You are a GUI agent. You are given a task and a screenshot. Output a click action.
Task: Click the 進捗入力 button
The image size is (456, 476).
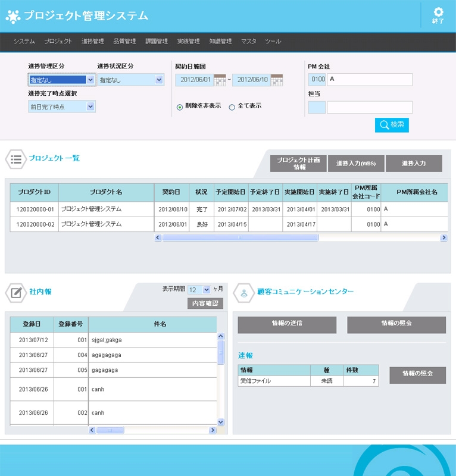(x=414, y=163)
